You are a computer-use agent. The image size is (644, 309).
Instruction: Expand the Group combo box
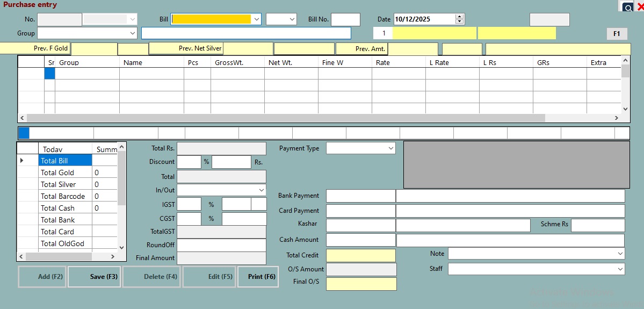133,33
